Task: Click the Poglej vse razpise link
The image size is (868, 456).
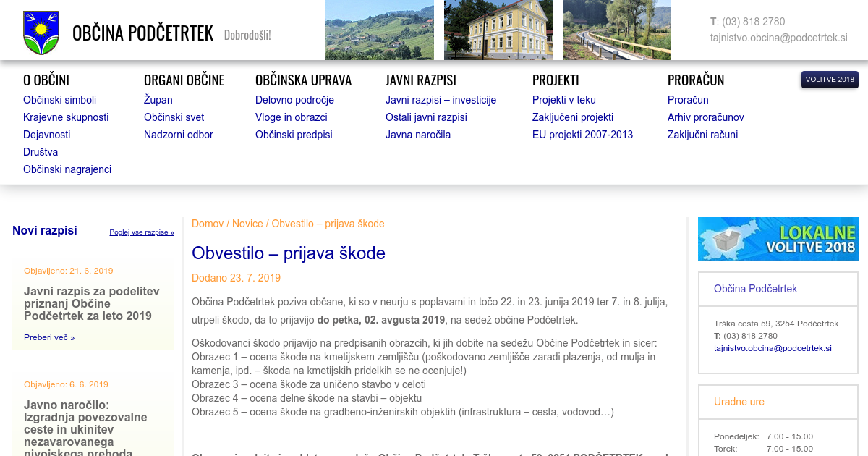Action: (142, 232)
